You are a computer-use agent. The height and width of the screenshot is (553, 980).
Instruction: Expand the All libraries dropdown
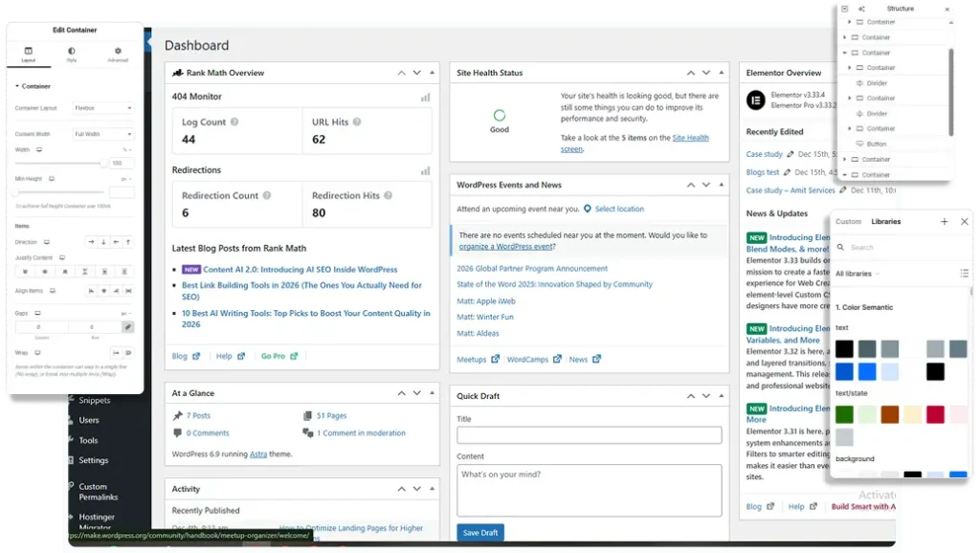pos(857,274)
